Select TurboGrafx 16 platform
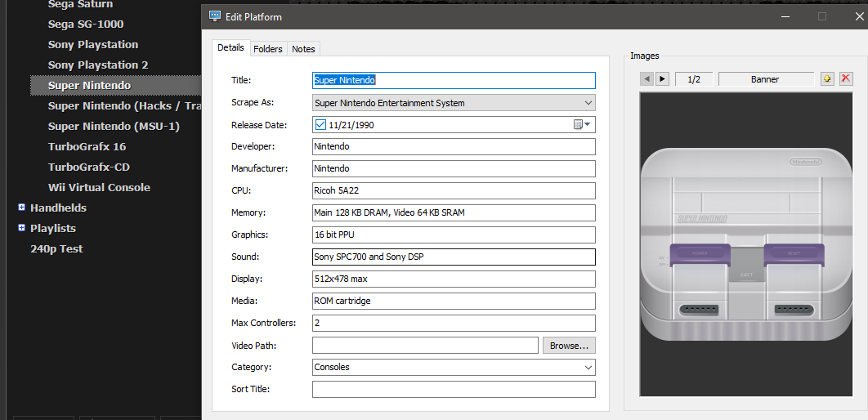The height and width of the screenshot is (420, 868). 87,146
